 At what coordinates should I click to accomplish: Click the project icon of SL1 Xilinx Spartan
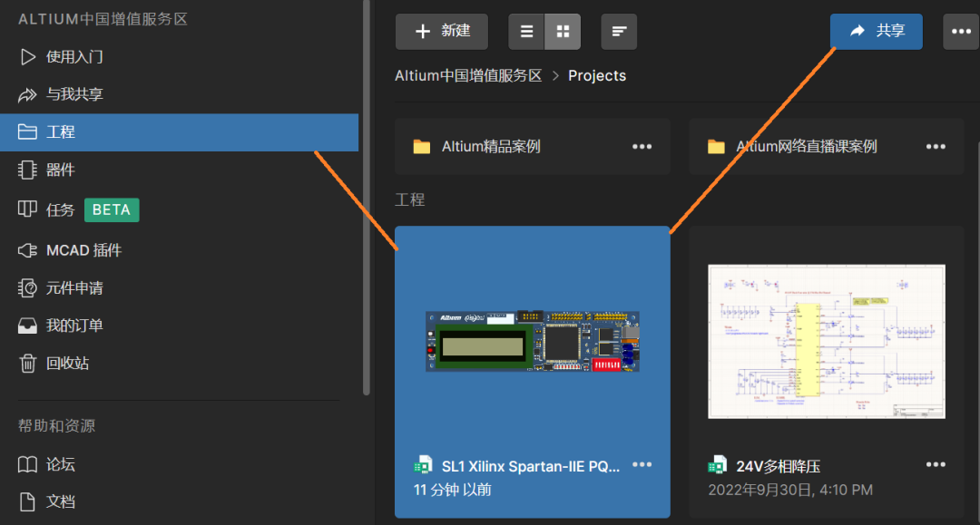pos(423,465)
